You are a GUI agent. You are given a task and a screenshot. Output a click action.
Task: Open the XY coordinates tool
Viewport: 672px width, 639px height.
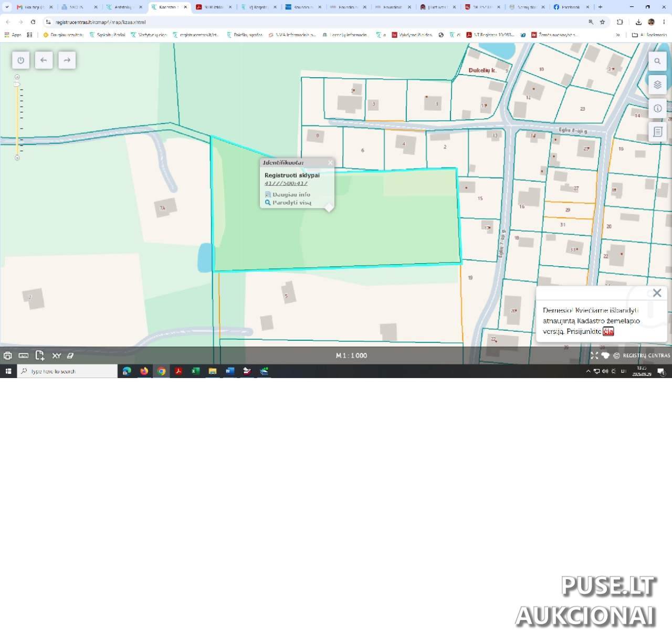pos(57,355)
